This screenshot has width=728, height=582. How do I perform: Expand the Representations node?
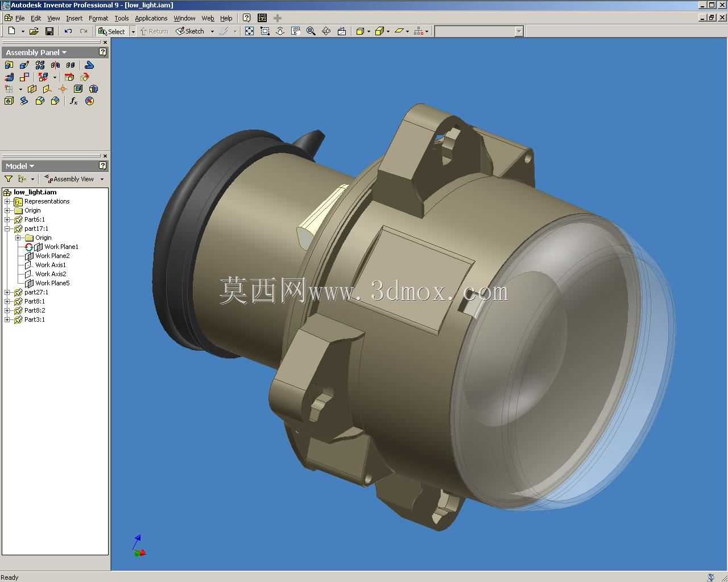7,201
